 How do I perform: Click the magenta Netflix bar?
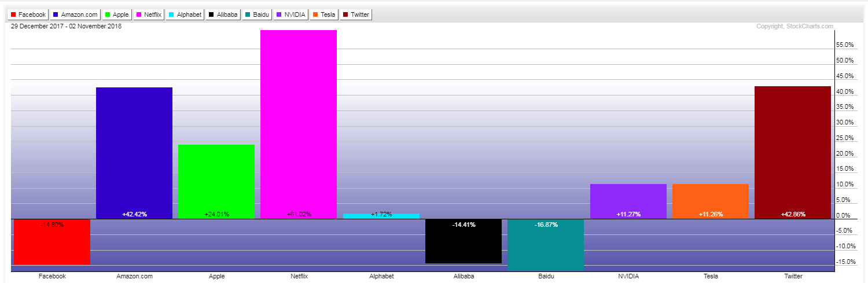299,124
